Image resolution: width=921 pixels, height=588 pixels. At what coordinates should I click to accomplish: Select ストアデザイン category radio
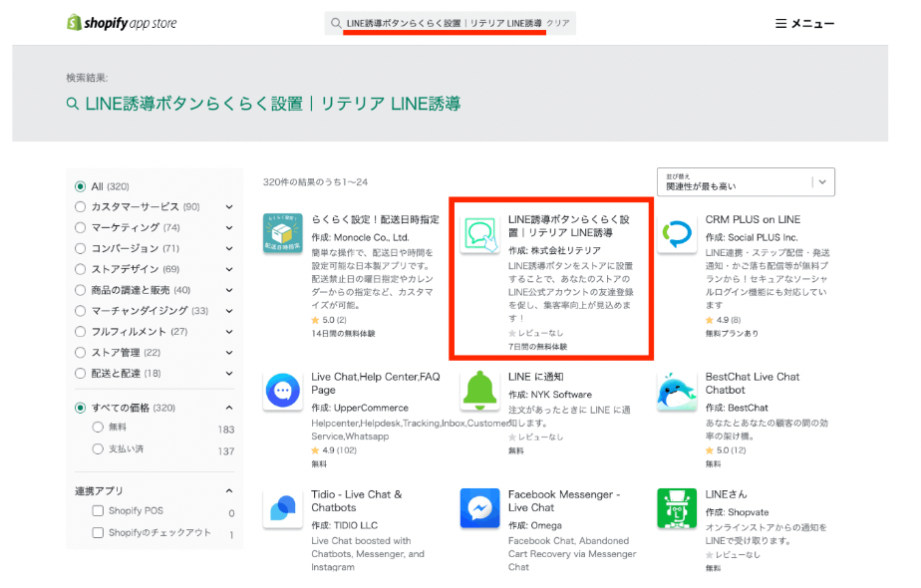click(x=81, y=269)
